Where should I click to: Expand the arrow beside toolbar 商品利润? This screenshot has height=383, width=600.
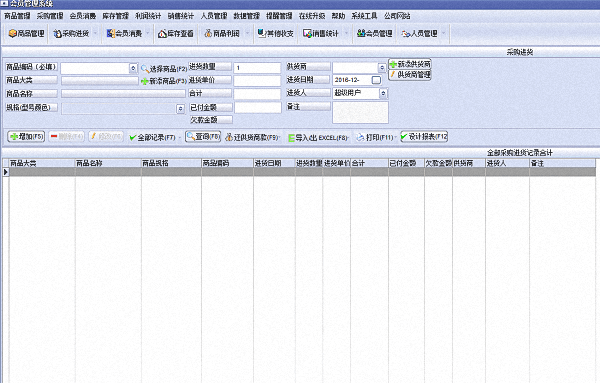(247, 34)
